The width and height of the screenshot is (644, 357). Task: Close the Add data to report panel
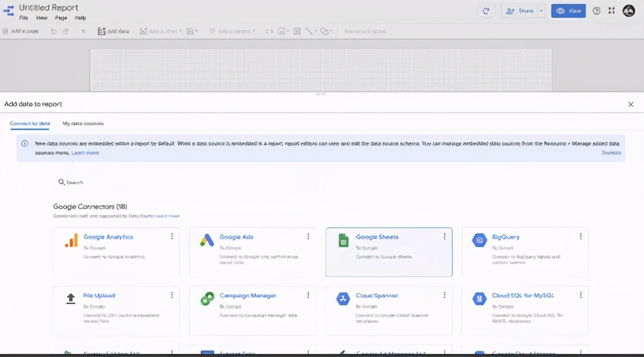(x=631, y=104)
